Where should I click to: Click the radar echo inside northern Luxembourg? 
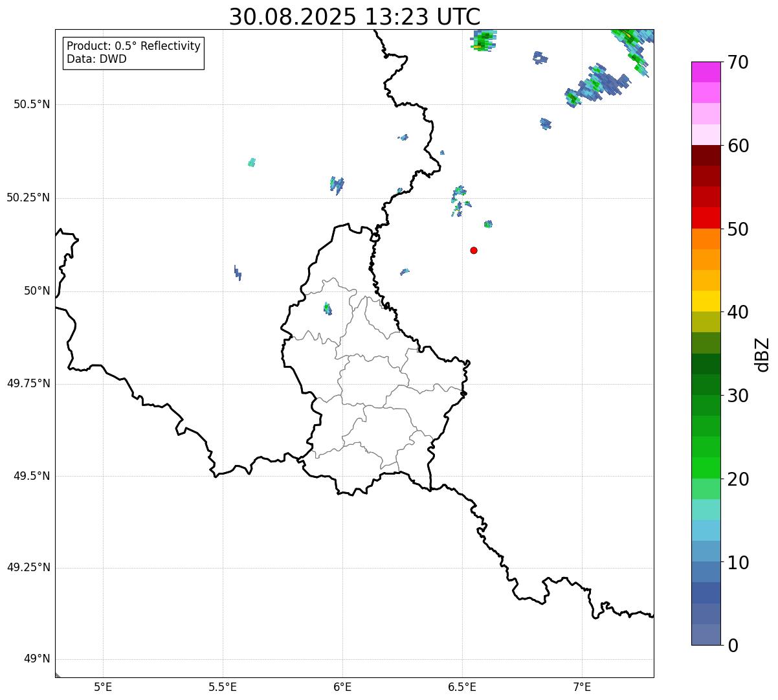pyautogui.click(x=328, y=308)
